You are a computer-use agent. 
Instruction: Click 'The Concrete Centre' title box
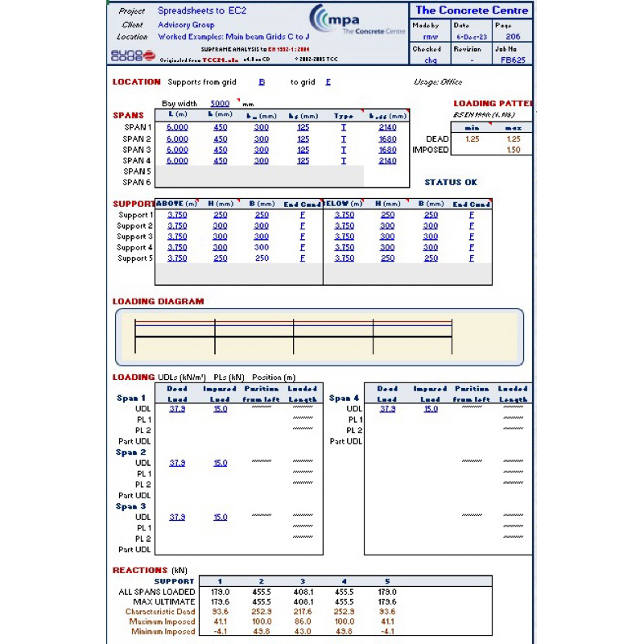coord(472,10)
